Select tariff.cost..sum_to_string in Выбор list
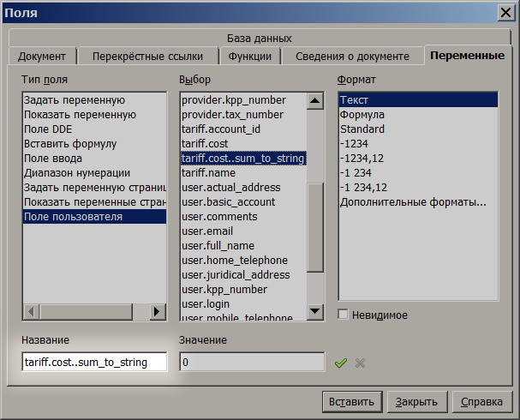The image size is (520, 420). (244, 159)
